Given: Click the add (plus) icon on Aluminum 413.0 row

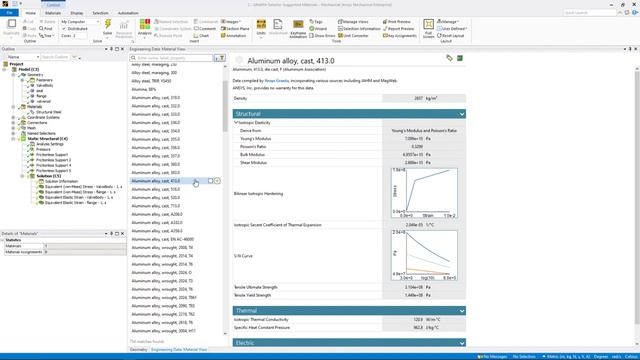Looking at the screenshot, I should [217, 180].
